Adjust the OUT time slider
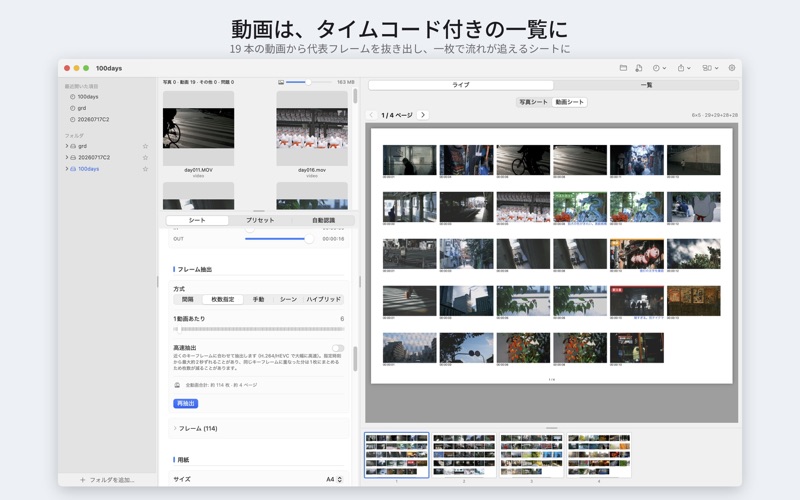 pyautogui.click(x=279, y=239)
